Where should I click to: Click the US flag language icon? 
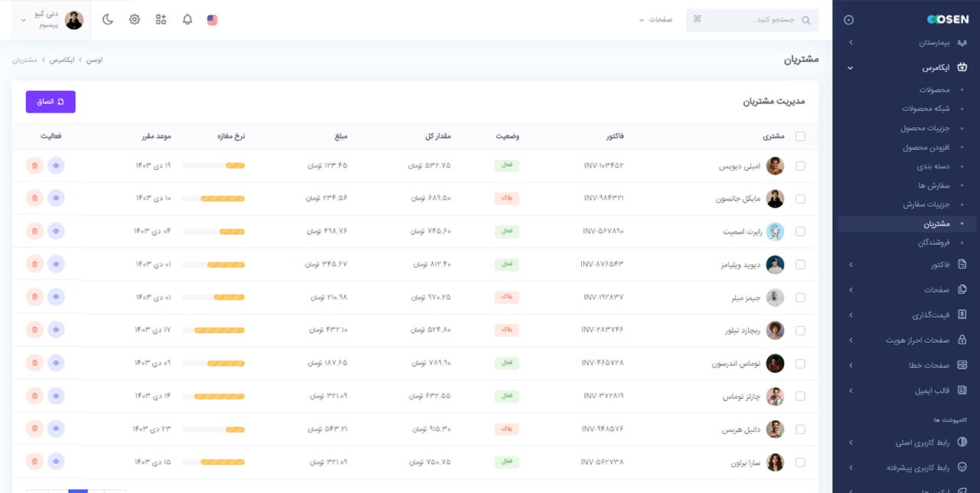(212, 20)
